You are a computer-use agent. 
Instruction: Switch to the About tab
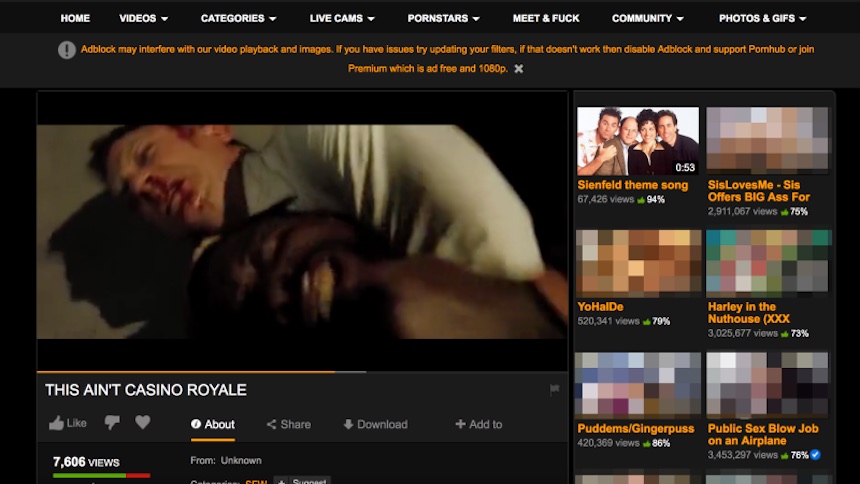click(x=219, y=424)
